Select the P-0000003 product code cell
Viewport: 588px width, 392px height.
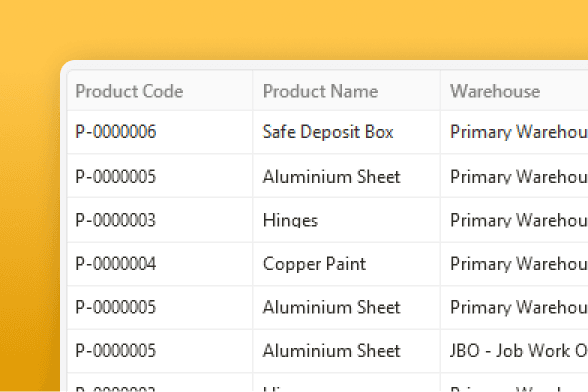[x=160, y=220]
